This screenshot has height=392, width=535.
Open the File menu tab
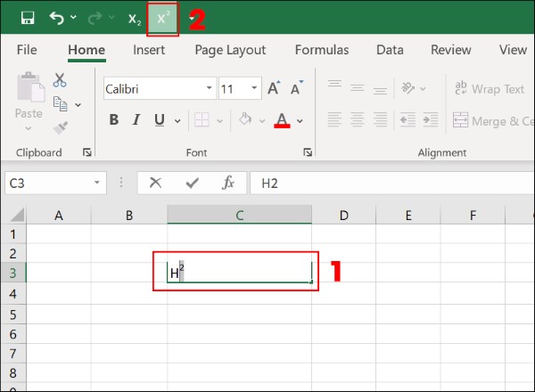click(27, 50)
